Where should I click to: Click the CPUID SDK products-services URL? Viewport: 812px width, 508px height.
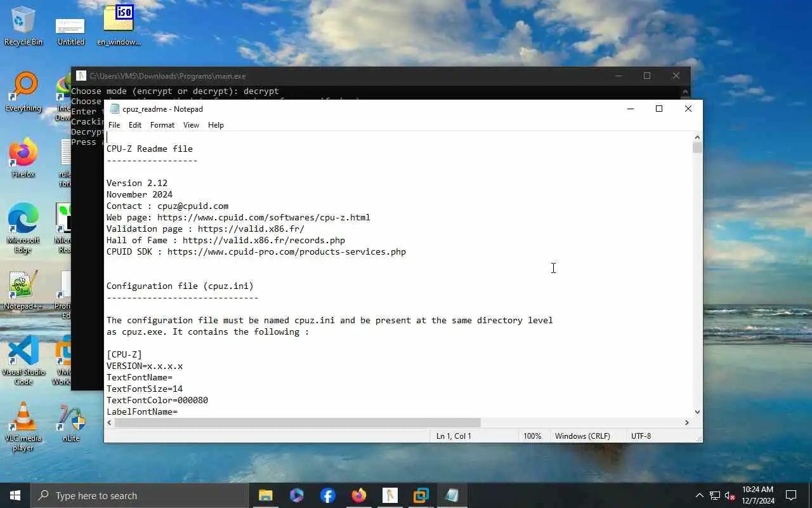click(x=287, y=251)
